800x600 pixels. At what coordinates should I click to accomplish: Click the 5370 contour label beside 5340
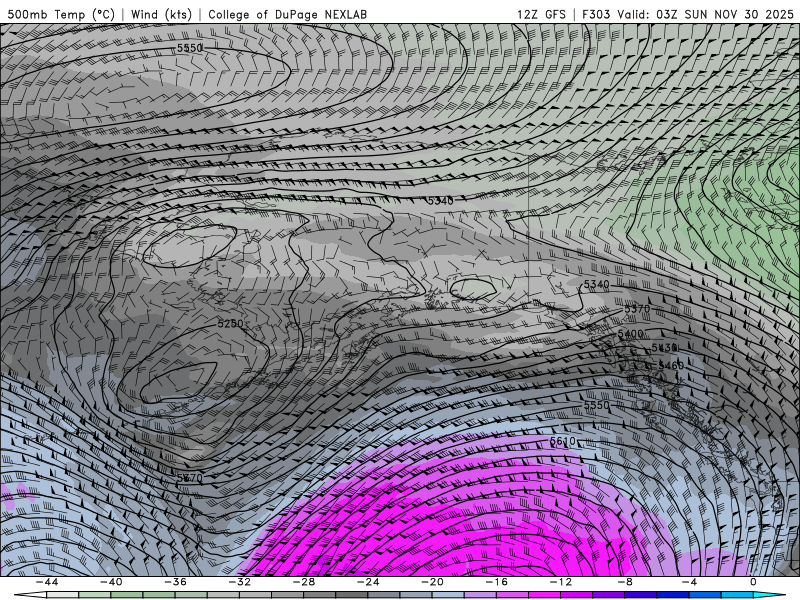[637, 309]
